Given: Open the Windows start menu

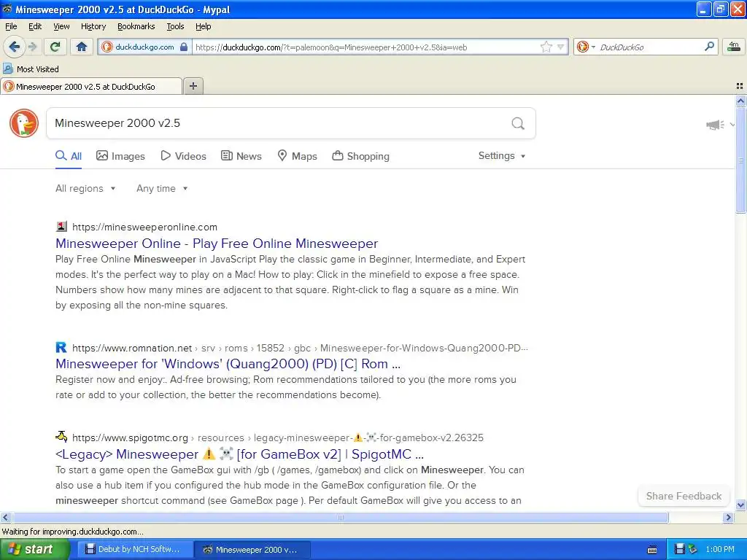Looking at the screenshot, I should click(x=34, y=549).
